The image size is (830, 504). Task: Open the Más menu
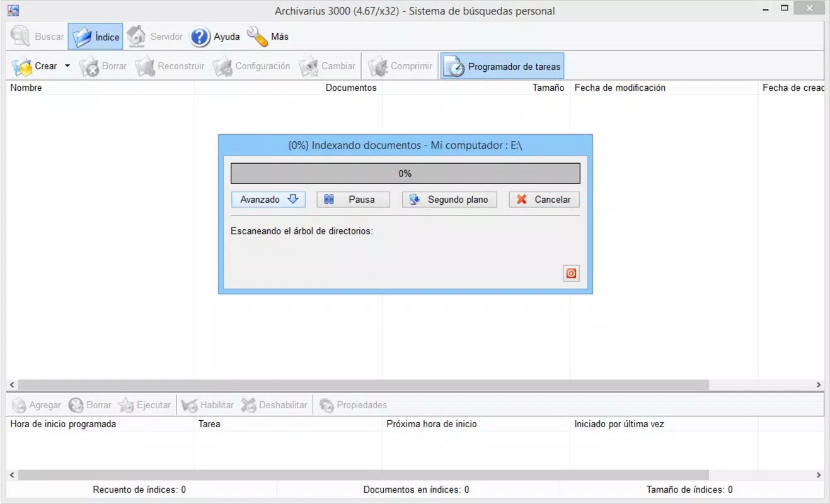coord(268,37)
